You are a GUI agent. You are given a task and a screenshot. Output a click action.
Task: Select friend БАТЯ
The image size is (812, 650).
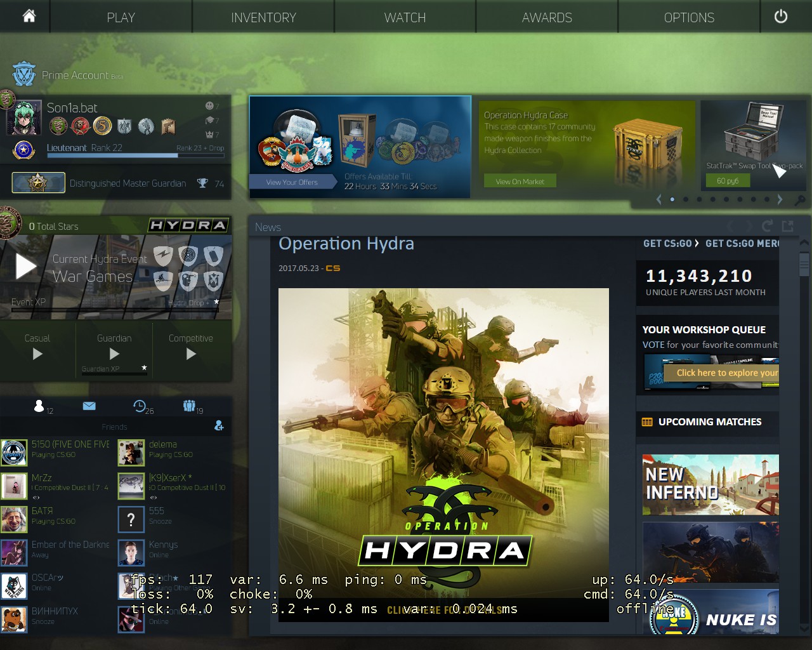click(55, 519)
